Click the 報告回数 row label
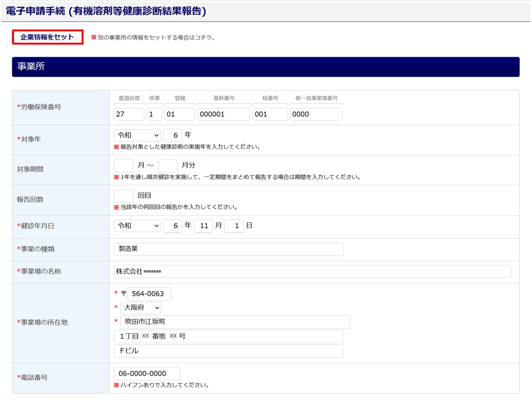This screenshot has height=402, width=532. point(30,199)
